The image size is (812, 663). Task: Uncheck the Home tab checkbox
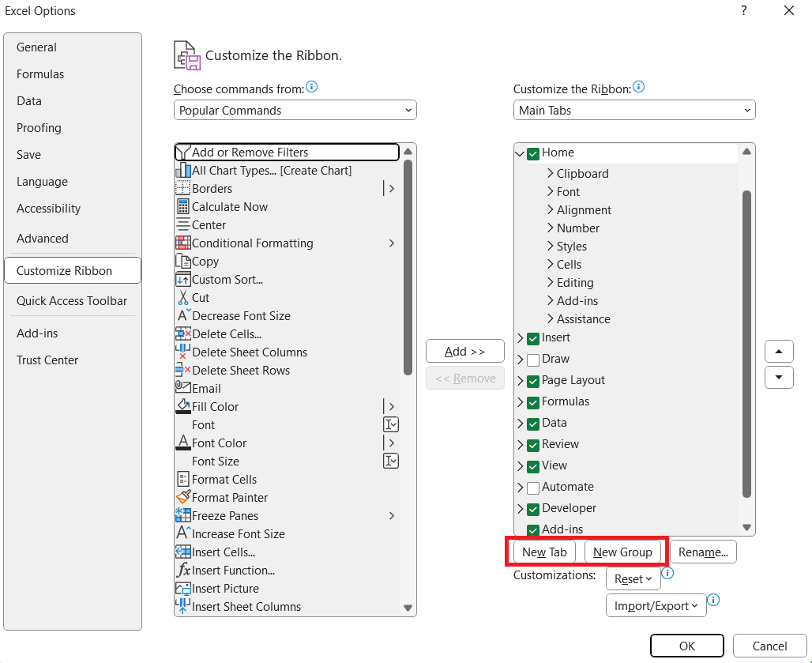(533, 154)
